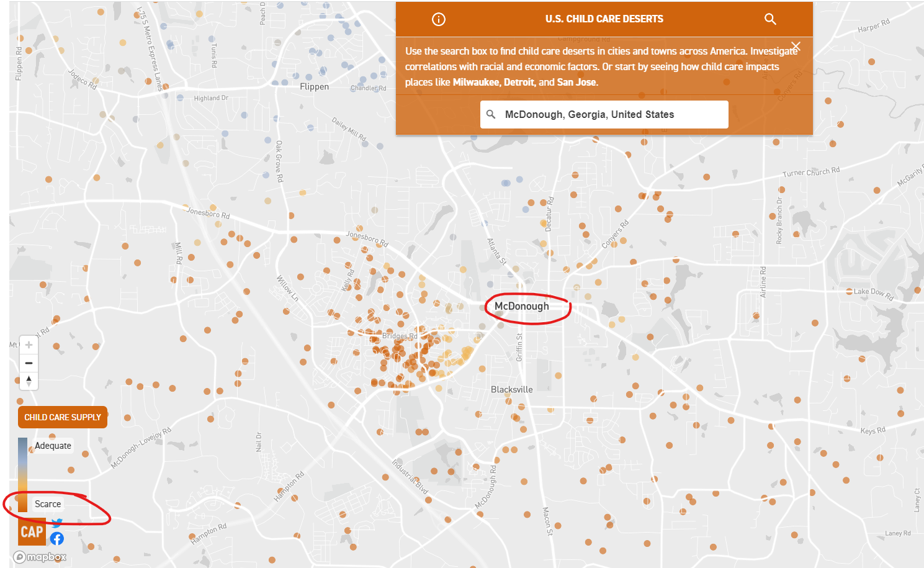Click the CHILD CARE SUPPLY button
The width and height of the screenshot is (924, 568).
(63, 417)
